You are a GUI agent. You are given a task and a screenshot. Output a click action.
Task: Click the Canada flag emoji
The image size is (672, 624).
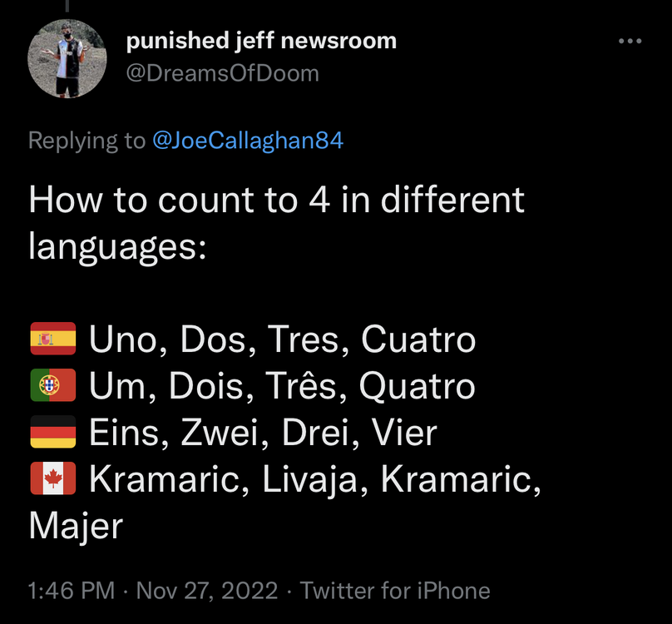click(x=52, y=479)
